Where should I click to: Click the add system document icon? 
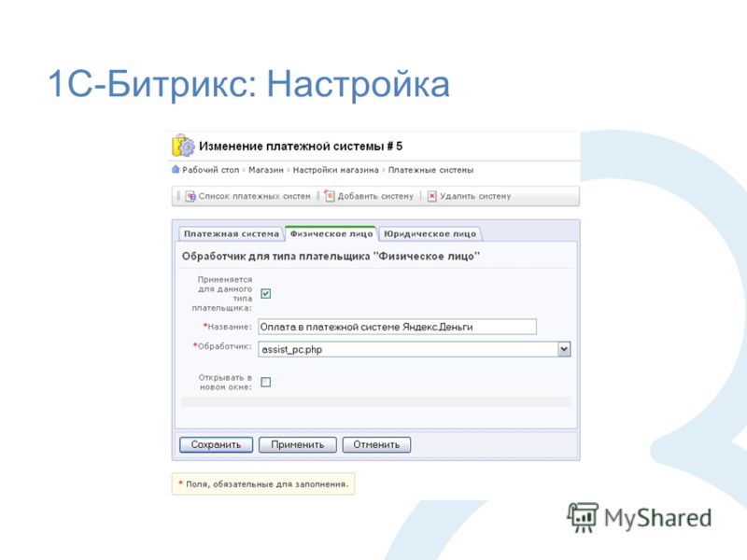coord(330,196)
